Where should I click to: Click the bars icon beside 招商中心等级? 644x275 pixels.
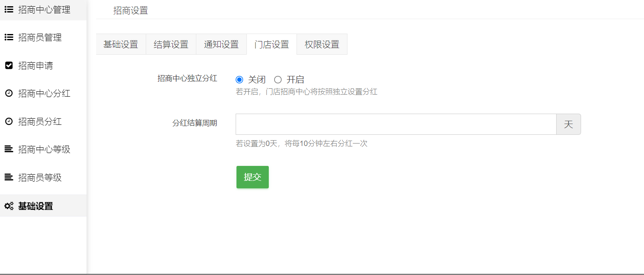coord(9,149)
